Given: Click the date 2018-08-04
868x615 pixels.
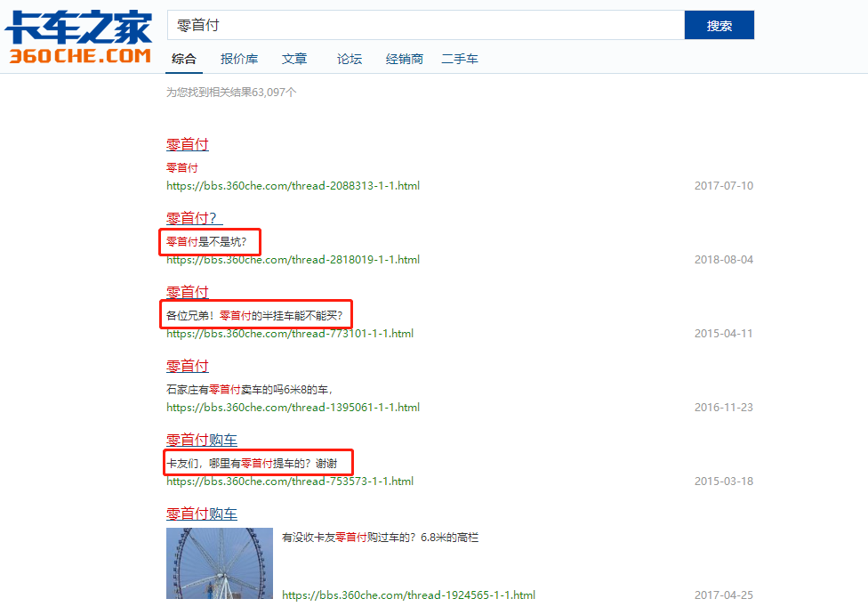Looking at the screenshot, I should click(724, 259).
